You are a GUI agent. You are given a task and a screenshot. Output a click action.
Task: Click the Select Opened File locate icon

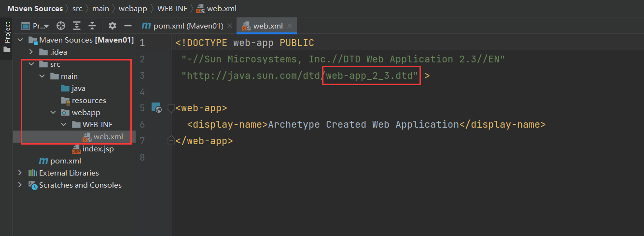point(61,26)
